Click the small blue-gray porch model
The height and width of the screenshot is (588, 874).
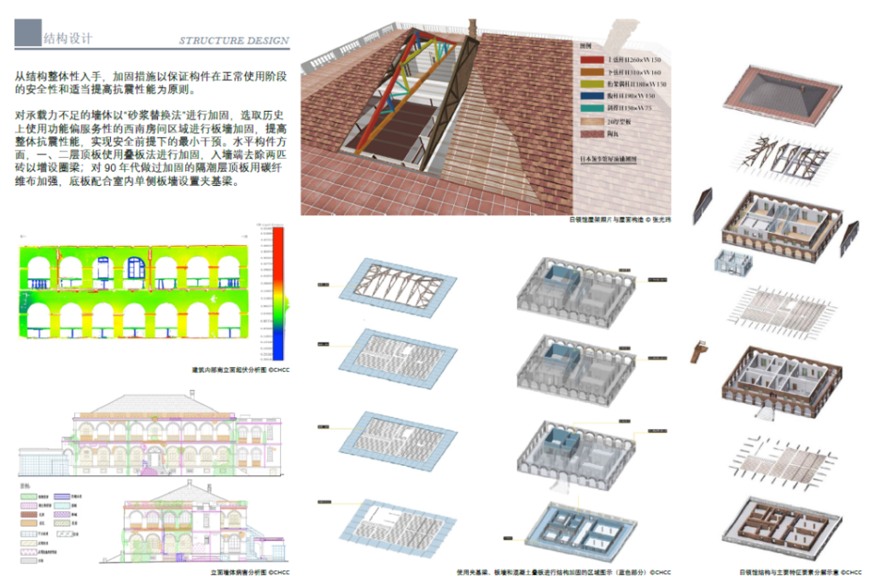(732, 264)
